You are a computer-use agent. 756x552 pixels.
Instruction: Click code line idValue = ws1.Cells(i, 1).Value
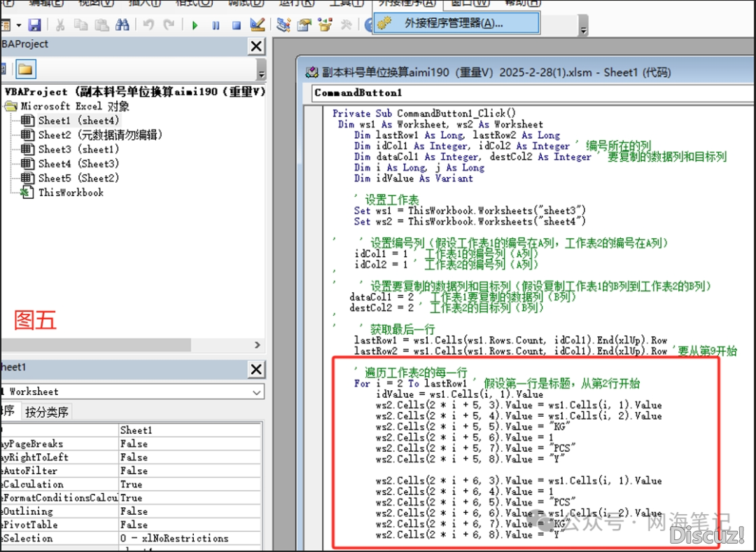point(459,394)
